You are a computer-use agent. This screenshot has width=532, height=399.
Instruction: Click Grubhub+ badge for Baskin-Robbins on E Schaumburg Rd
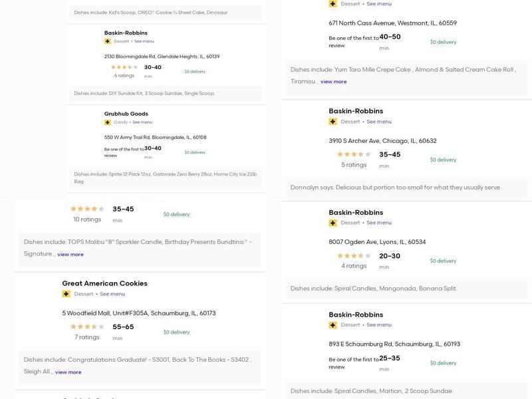[x=332, y=325]
